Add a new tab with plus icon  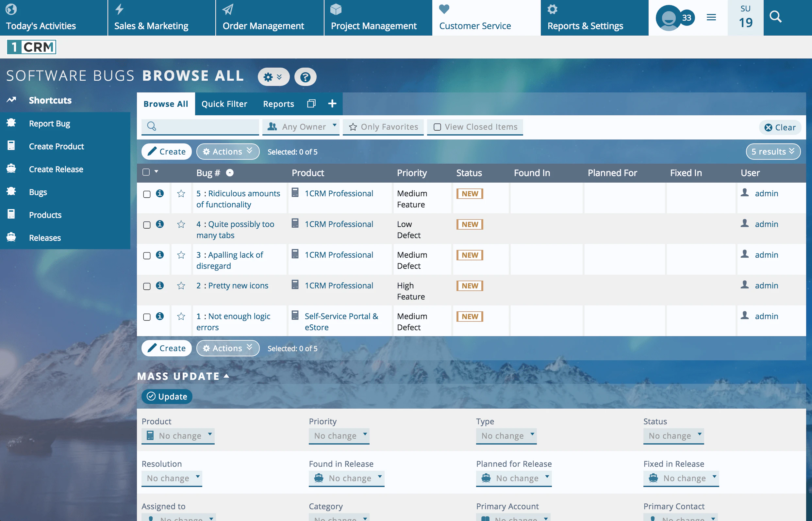332,104
